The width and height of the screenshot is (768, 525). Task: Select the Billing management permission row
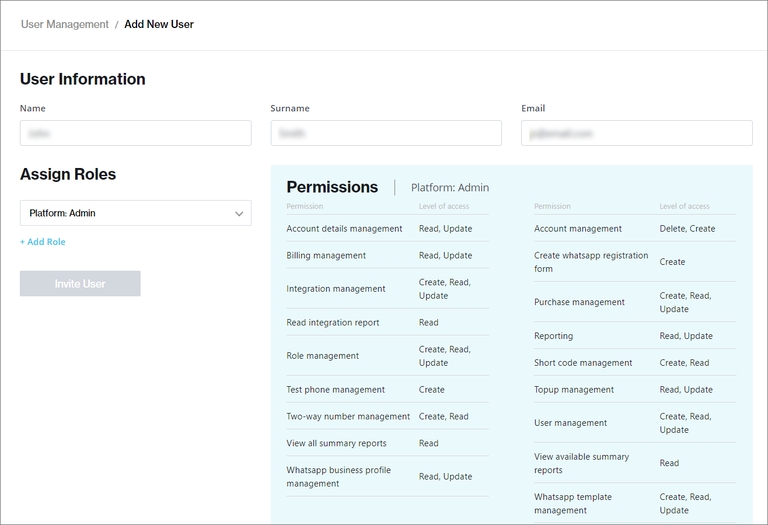tap(326, 256)
